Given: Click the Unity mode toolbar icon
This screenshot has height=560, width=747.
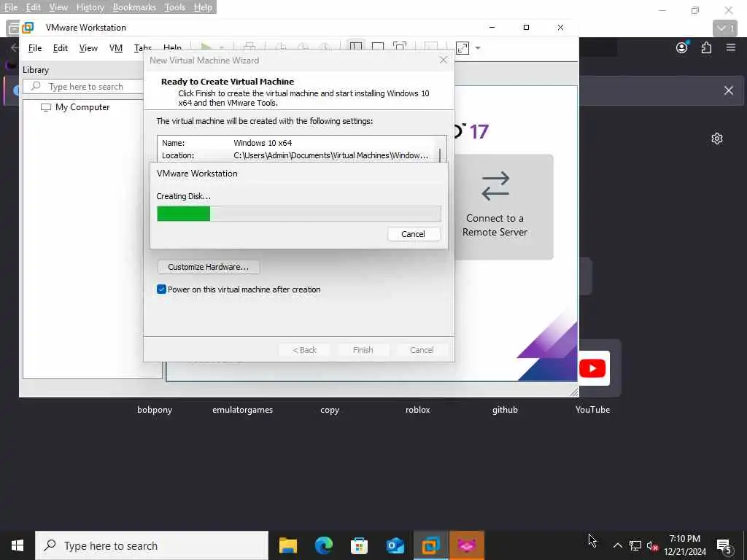Looking at the screenshot, I should 400,47.
